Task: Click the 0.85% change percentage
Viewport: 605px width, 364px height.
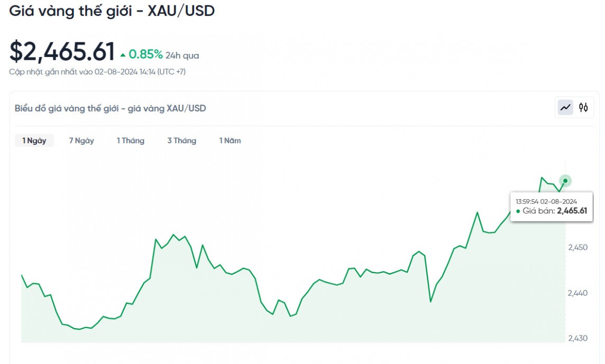Action: tap(145, 54)
